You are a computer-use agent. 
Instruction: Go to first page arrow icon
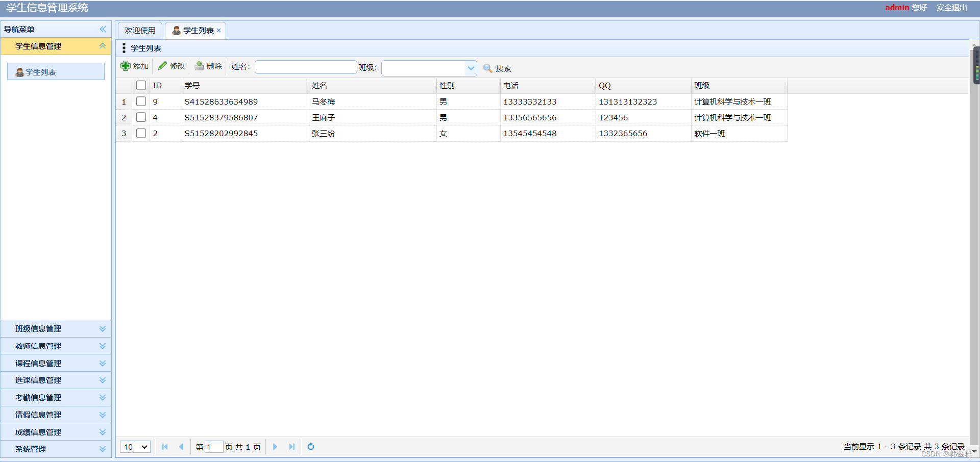(165, 447)
